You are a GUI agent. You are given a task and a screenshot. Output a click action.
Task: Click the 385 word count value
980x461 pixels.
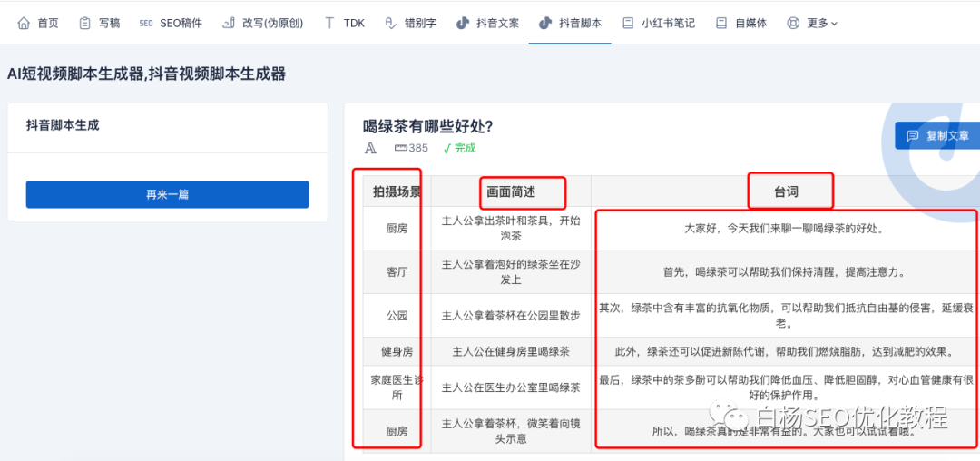[418, 148]
